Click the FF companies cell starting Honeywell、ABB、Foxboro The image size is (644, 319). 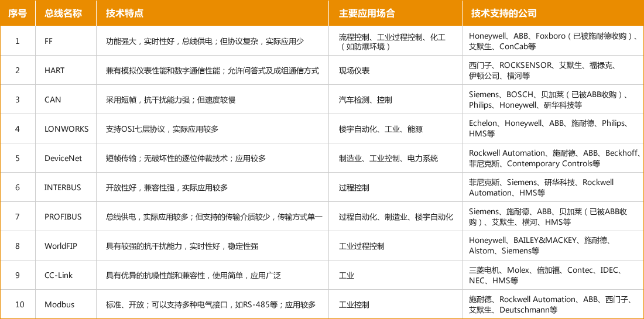click(x=554, y=41)
